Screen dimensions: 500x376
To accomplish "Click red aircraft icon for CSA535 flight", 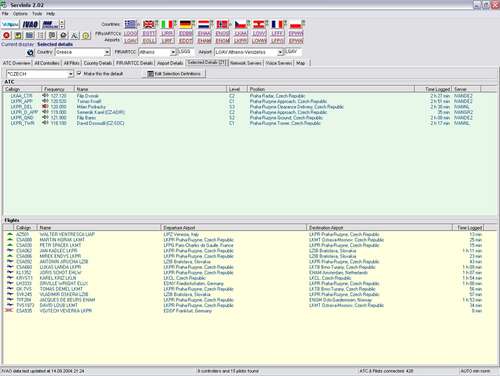I will pyautogui.click(x=9, y=310).
